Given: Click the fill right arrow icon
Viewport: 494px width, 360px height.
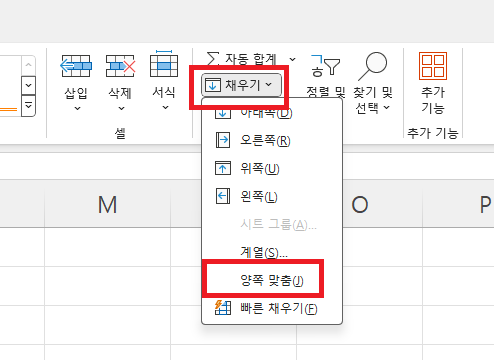Looking at the screenshot, I should point(223,140).
